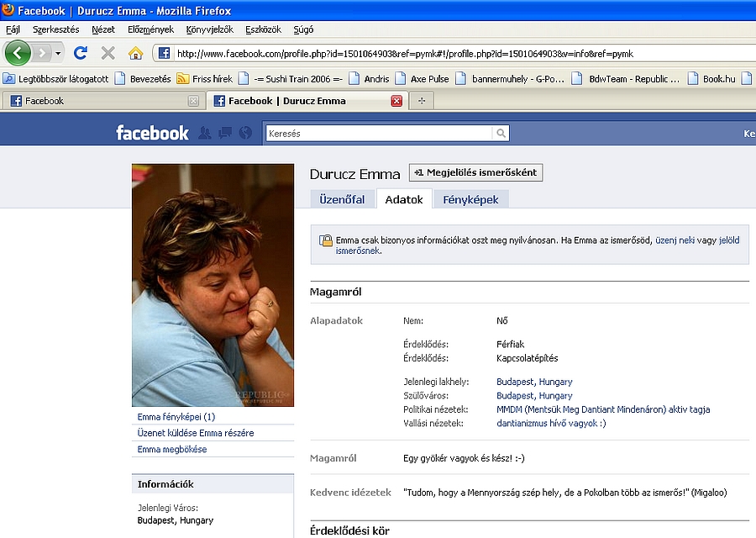Click the Firefox back arrow button
756x538 pixels.
click(18, 53)
